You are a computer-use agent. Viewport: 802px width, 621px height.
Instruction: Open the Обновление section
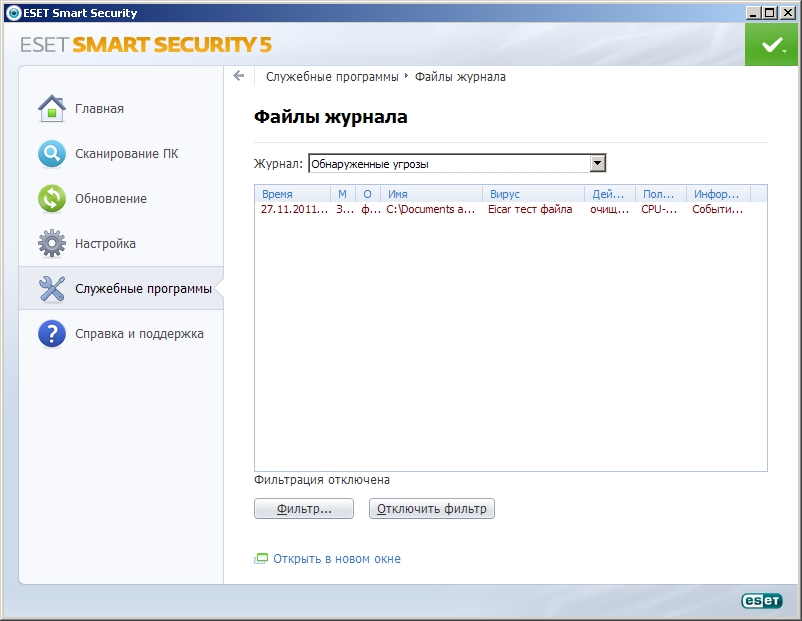110,199
